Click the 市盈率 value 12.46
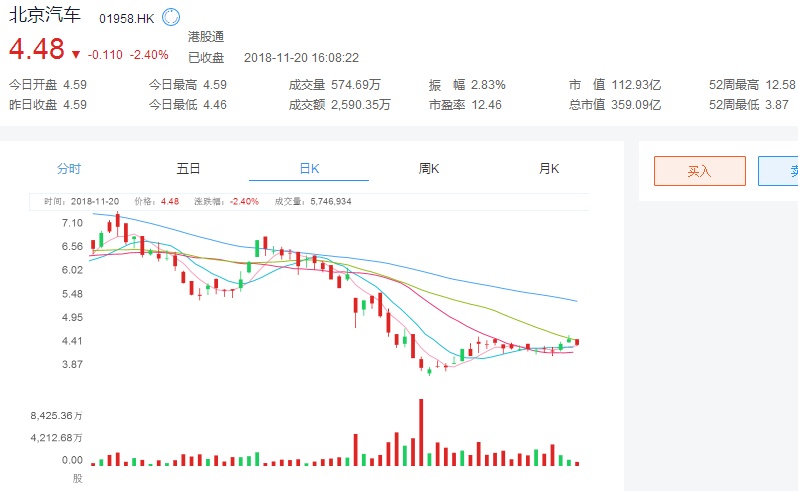Screen dimensions: 798x491 pyautogui.click(x=488, y=104)
